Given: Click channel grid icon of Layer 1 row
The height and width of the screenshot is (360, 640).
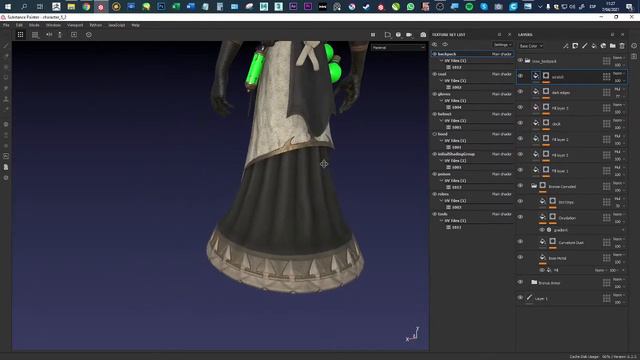Looking at the screenshot, I should [x=607, y=298].
